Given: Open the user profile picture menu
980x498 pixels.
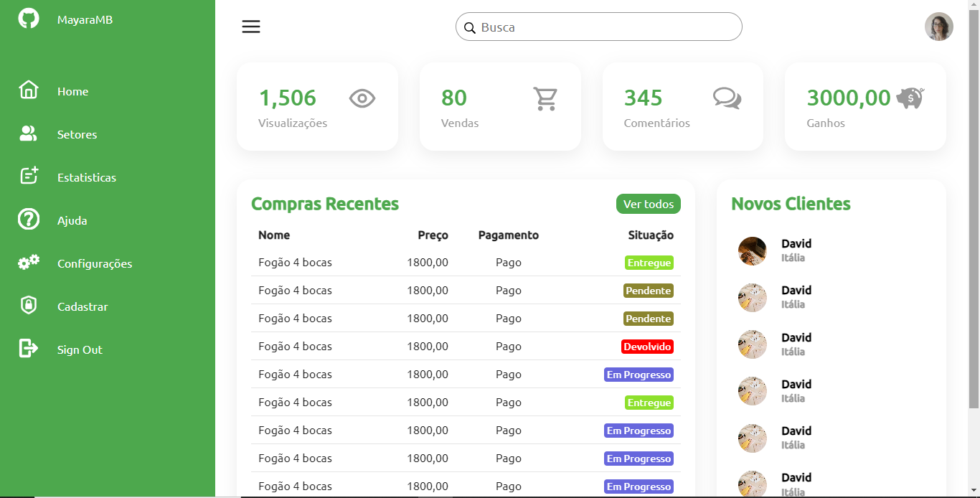Looking at the screenshot, I should [x=938, y=27].
